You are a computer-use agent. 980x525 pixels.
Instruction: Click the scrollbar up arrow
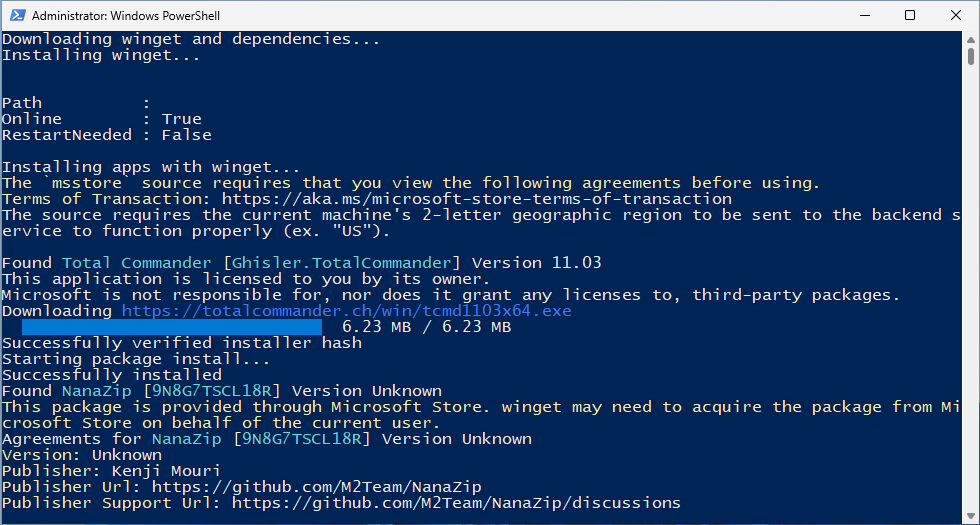coord(971,39)
